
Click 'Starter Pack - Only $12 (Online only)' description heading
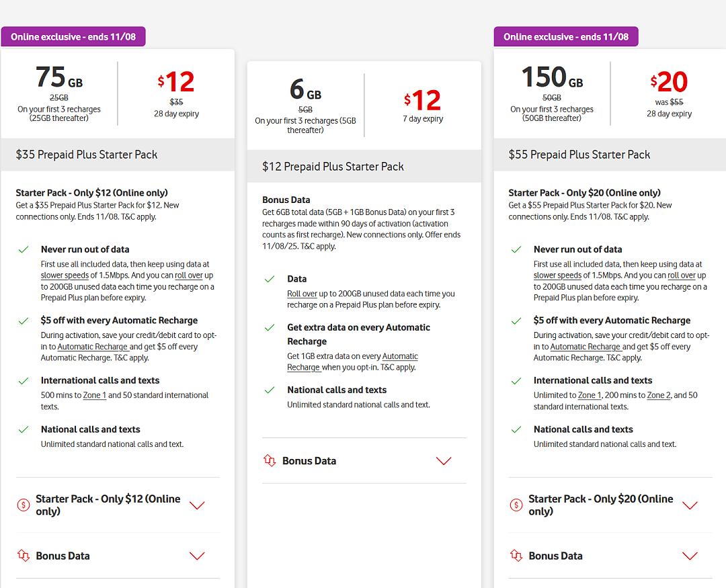[91, 193]
